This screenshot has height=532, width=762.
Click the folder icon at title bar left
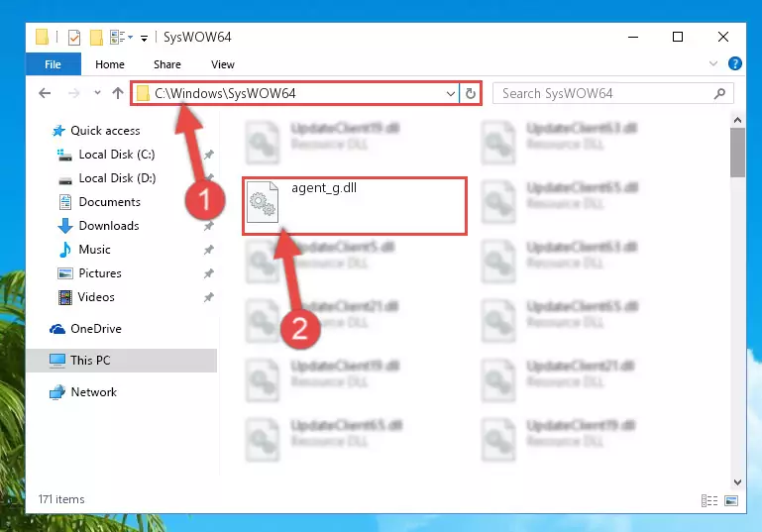coord(43,37)
